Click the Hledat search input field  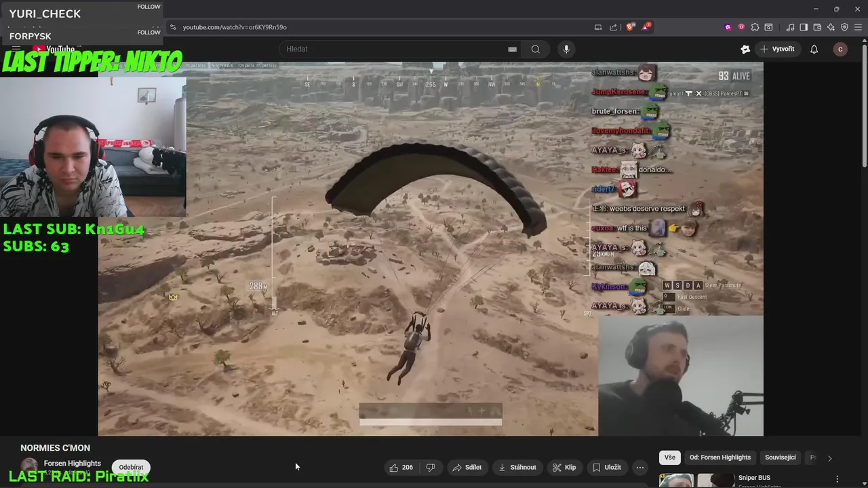point(400,49)
